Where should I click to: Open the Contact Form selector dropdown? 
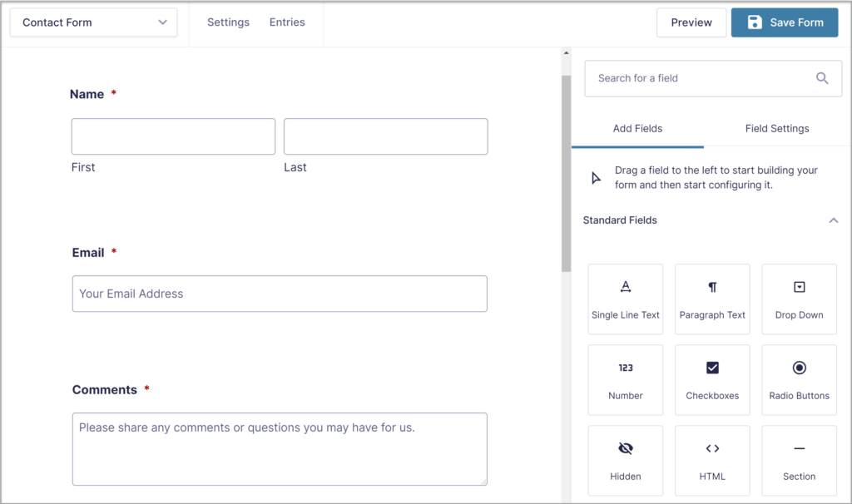92,22
